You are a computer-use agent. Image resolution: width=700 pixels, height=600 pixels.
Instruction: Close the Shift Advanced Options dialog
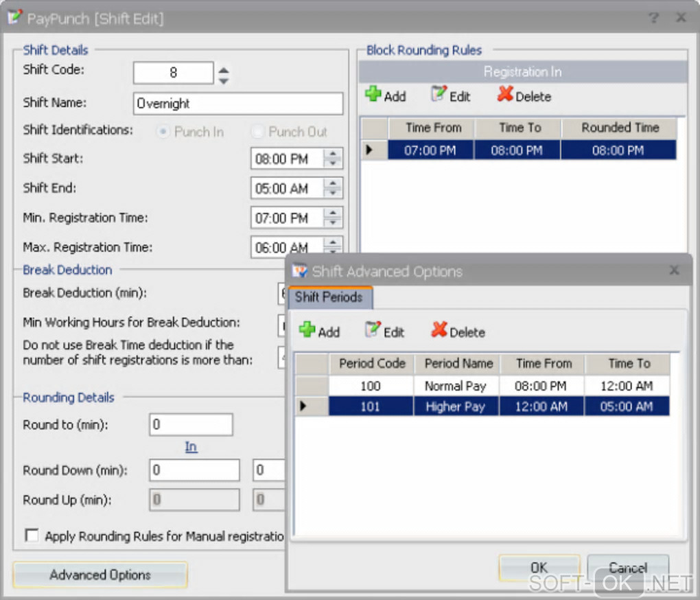pyautogui.click(x=674, y=270)
